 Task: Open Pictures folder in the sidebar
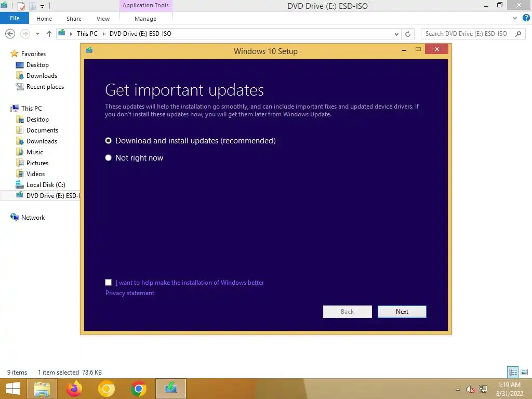pos(37,163)
